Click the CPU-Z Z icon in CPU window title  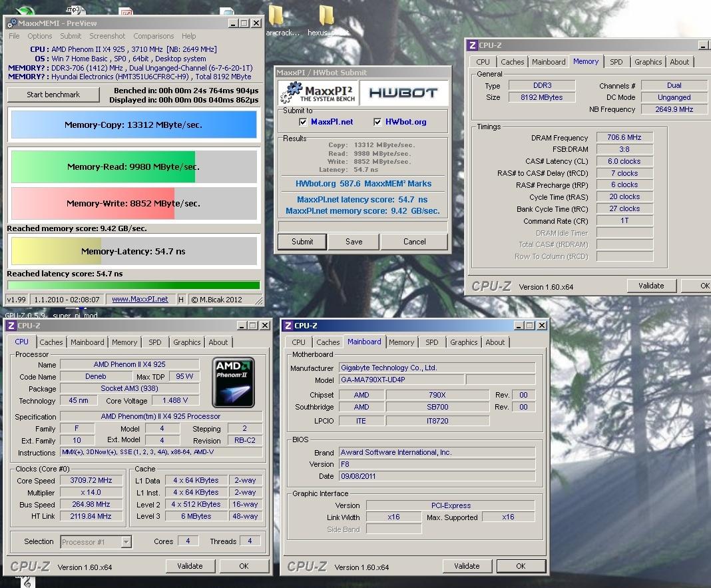pyautogui.click(x=12, y=326)
